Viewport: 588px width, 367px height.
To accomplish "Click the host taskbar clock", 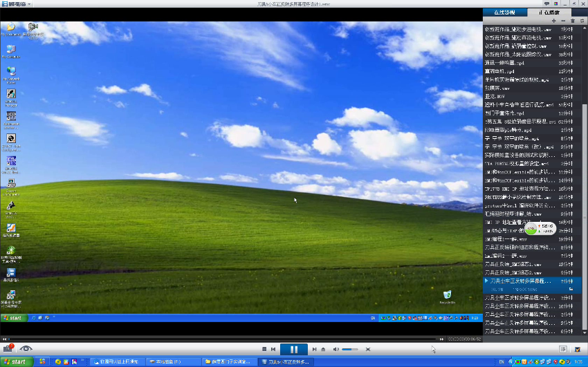I will pyautogui.click(x=578, y=361).
